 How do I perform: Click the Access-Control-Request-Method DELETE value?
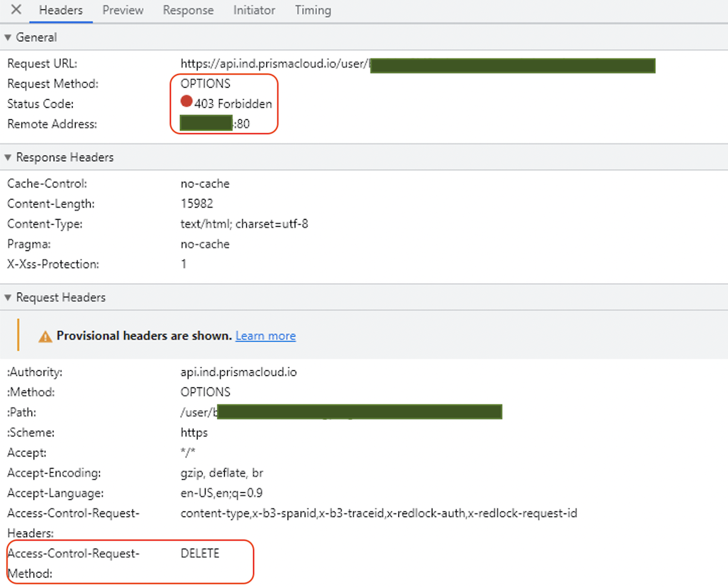click(x=199, y=553)
